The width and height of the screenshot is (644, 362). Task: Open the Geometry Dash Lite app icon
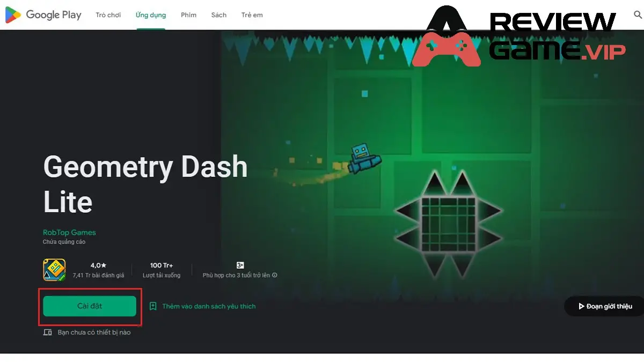click(x=54, y=270)
